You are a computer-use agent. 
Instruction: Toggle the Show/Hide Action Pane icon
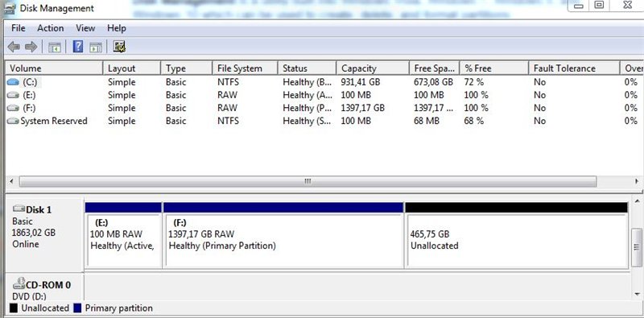pyautogui.click(x=95, y=47)
